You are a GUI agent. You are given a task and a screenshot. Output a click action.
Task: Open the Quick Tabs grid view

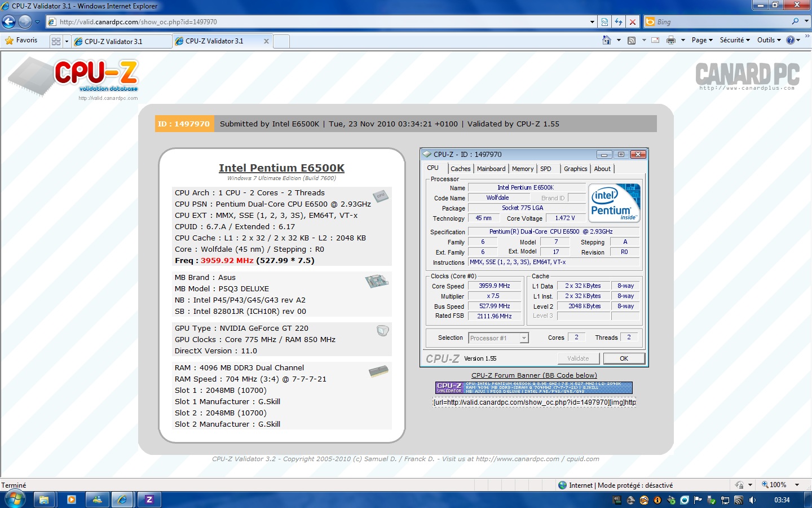[56, 41]
